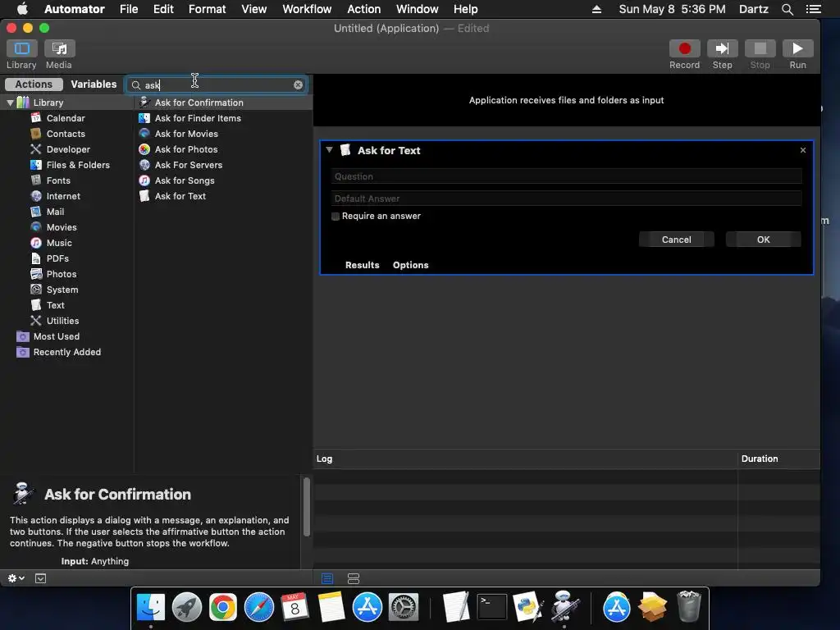The height and width of the screenshot is (630, 840).
Task: Run the workflow with Run button
Action: point(797,48)
